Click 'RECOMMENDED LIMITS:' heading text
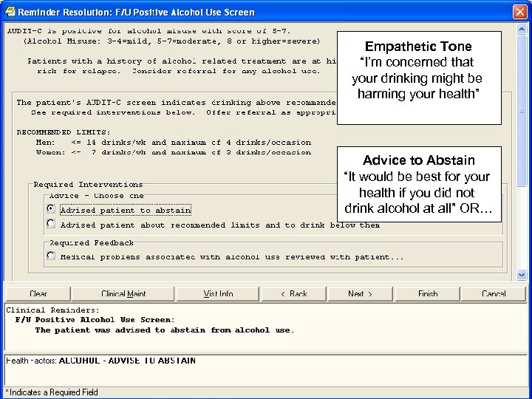Screen dimensions: 532x399 (x=64, y=132)
